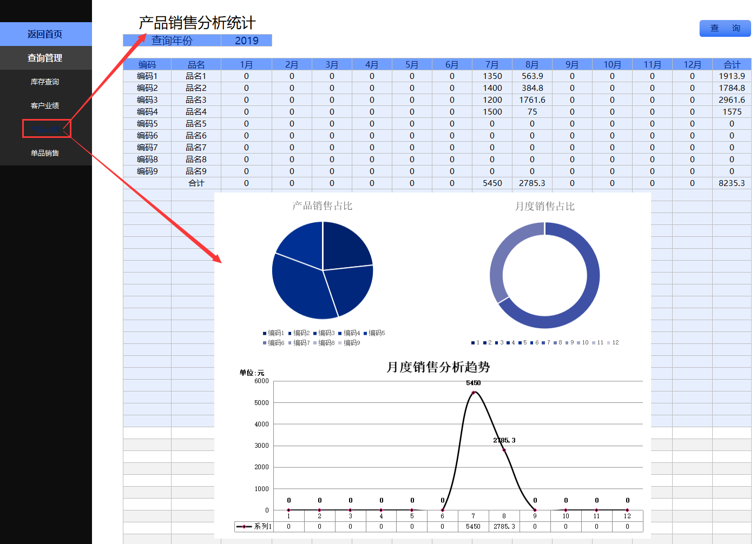Click 返回首页 in the sidebar
Image resolution: width=756 pixels, height=544 pixels.
45,34
